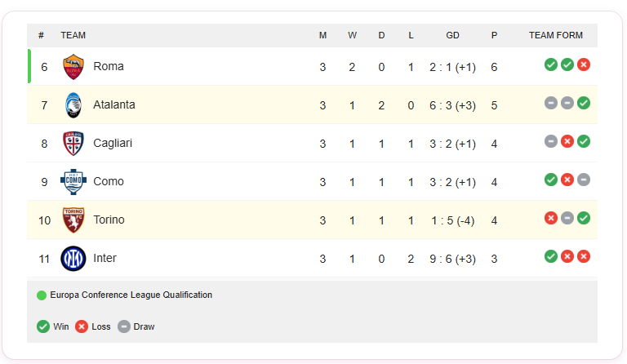627x364 pixels.
Task: Click the Win legend check icon
Action: point(43,326)
